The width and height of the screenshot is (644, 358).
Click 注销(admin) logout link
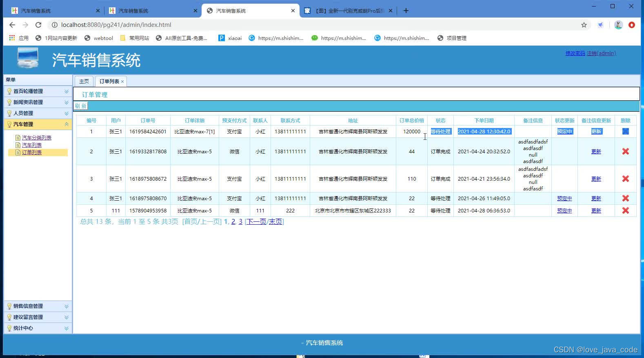(602, 53)
